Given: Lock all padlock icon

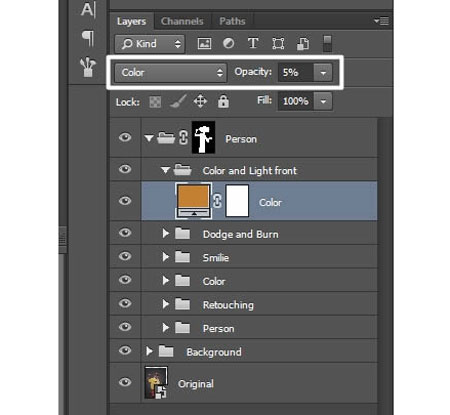Looking at the screenshot, I should pos(223,101).
